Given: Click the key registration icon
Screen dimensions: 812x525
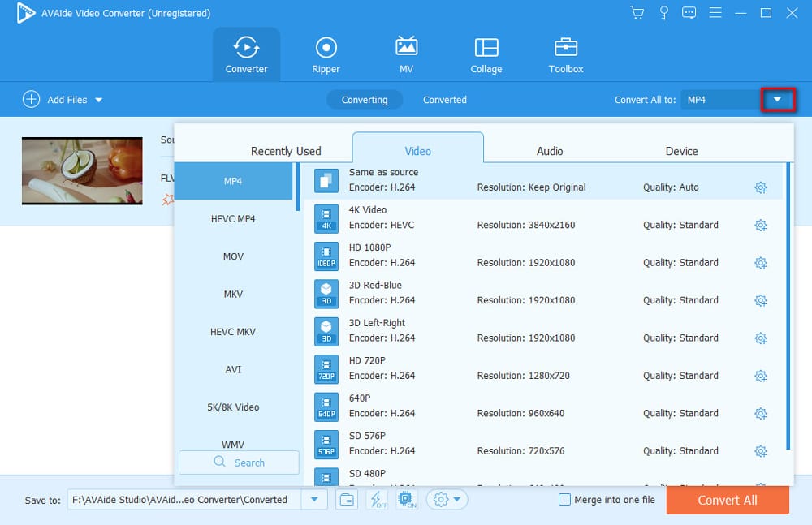Looking at the screenshot, I should [x=663, y=12].
